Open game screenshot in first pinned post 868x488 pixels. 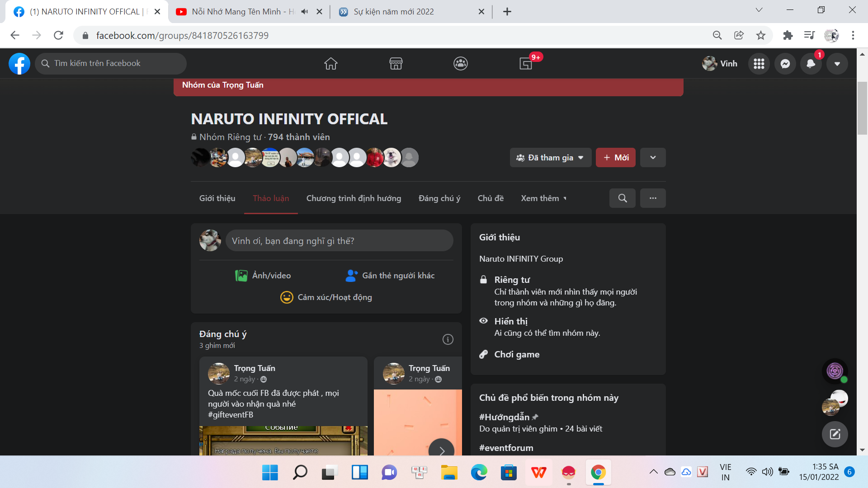coord(283,441)
